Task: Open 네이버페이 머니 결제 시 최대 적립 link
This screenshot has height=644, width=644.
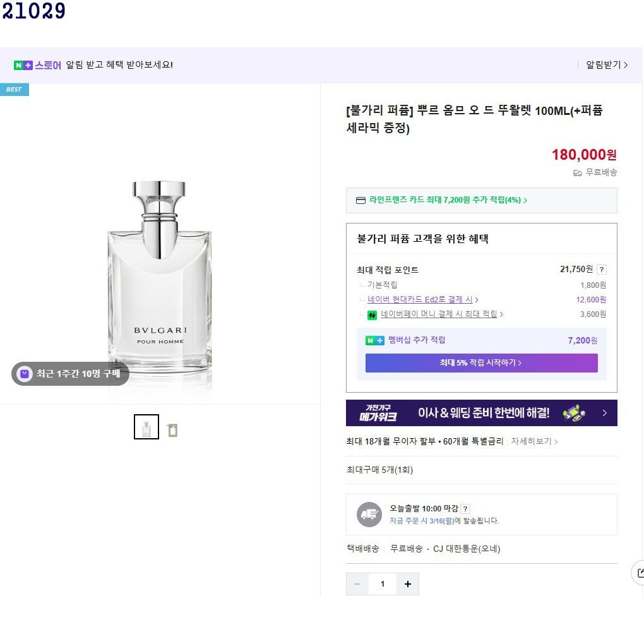Action: pyautogui.click(x=441, y=314)
